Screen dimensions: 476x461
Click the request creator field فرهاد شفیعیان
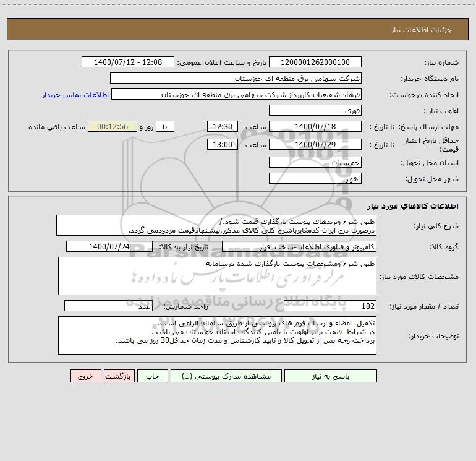pyautogui.click(x=237, y=94)
